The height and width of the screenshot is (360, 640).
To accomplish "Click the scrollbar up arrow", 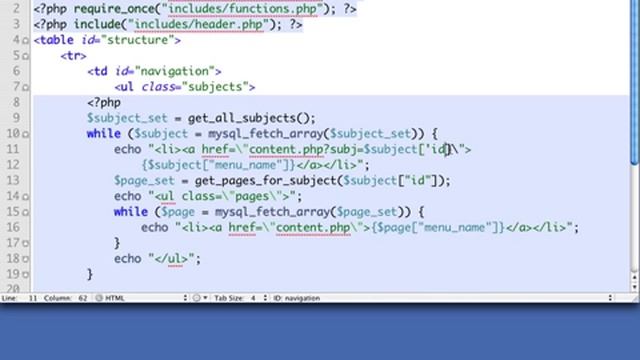I will [635, 278].
